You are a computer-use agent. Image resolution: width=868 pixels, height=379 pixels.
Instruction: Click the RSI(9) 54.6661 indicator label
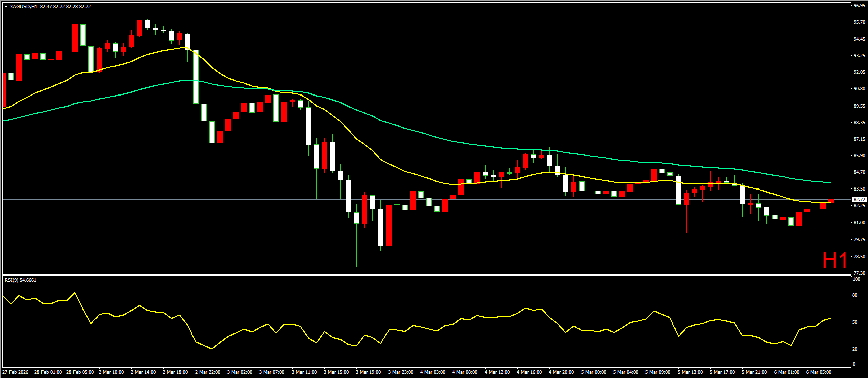20,280
